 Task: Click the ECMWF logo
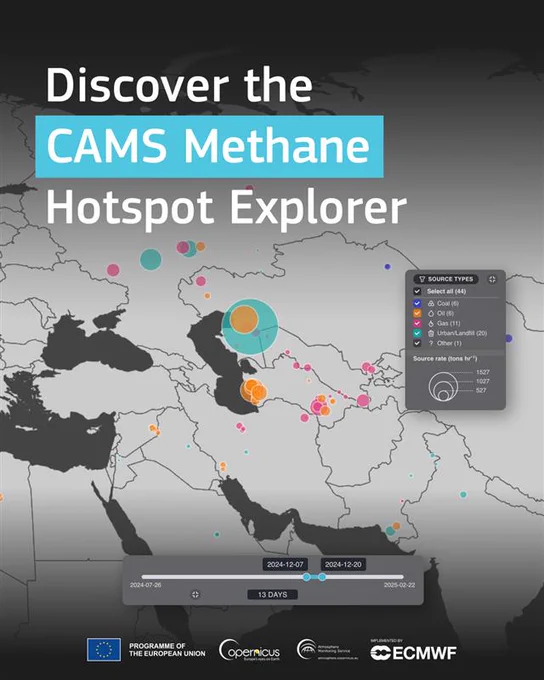(413, 651)
